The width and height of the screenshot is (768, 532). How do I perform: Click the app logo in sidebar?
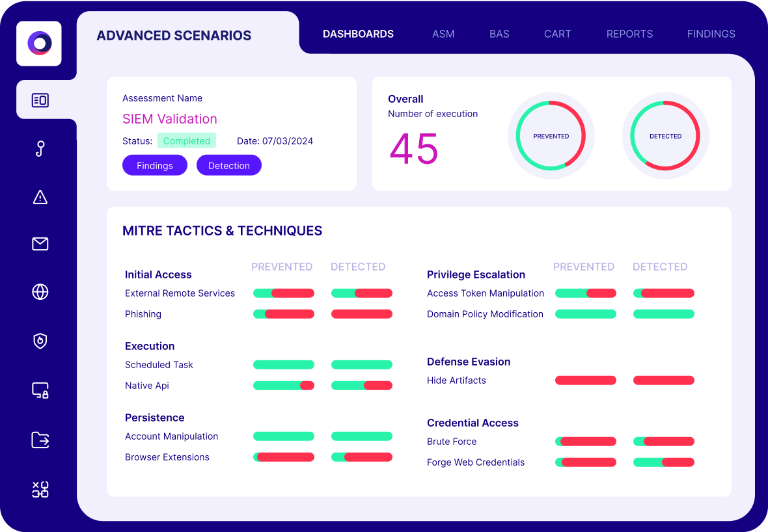39,44
